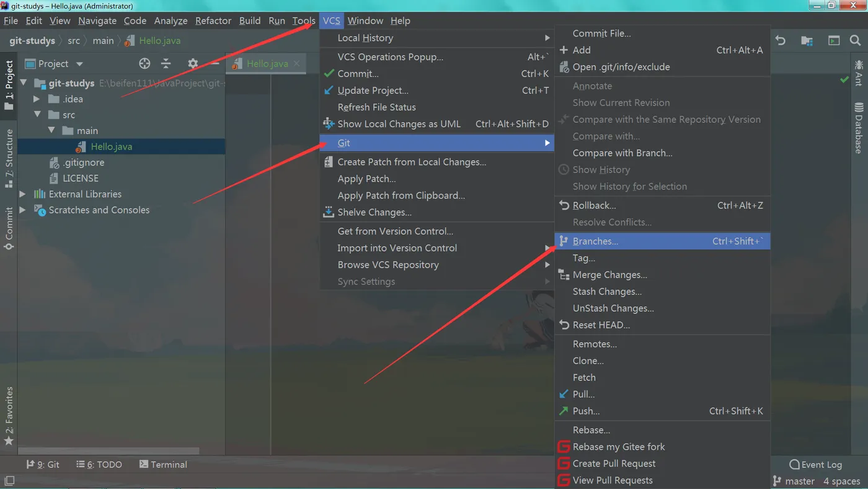The image size is (868, 489).
Task: Select Show Local Changes as UML
Action: click(436, 123)
